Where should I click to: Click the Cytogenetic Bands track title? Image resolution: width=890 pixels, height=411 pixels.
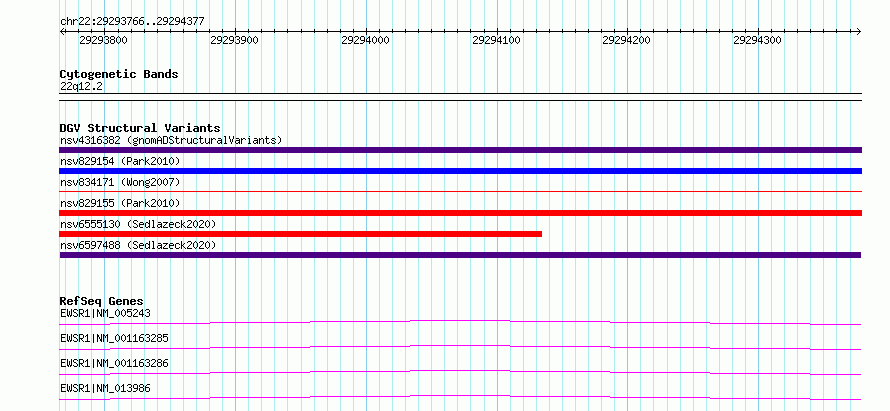(119, 74)
